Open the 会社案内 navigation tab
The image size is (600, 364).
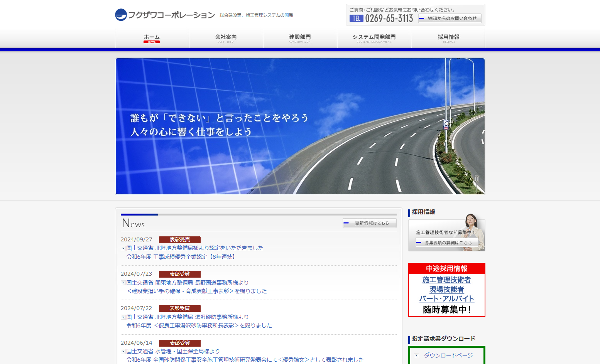coord(226,38)
